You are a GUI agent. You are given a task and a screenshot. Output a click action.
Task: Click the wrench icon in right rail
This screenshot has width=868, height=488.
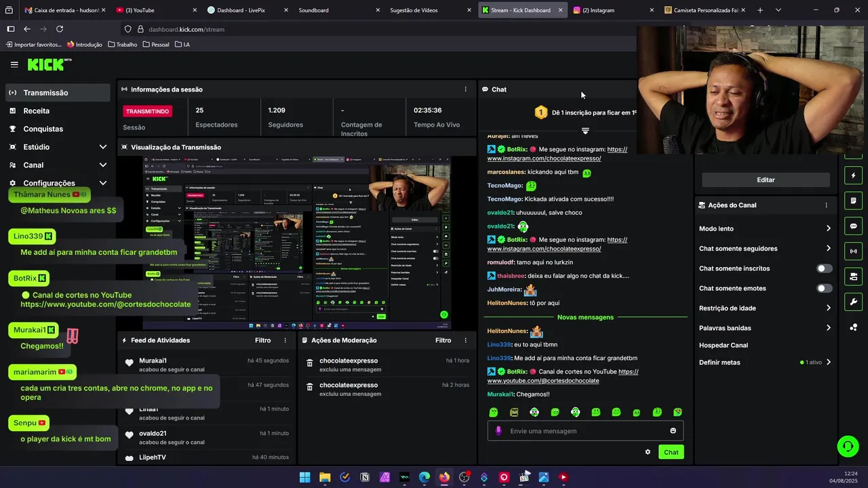pyautogui.click(x=854, y=302)
